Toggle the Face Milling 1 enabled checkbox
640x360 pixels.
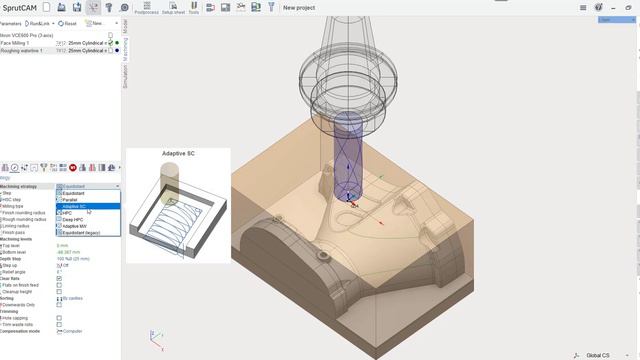click(x=110, y=43)
